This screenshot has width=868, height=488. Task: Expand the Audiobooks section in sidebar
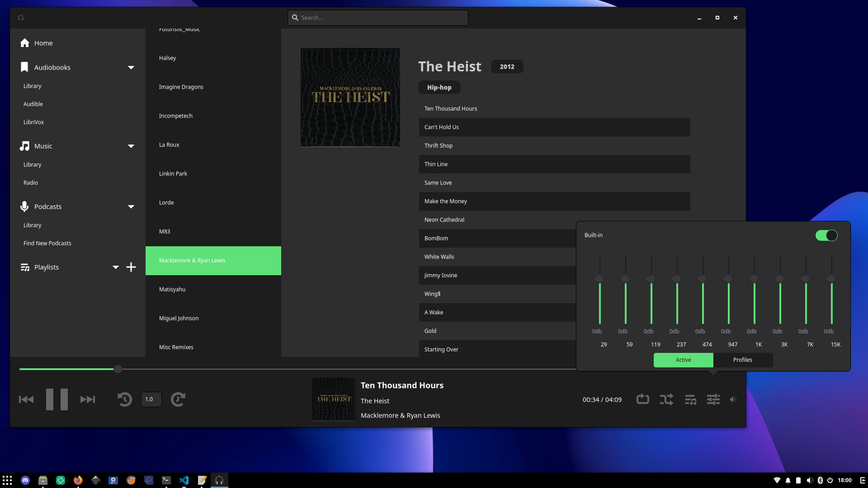coord(131,67)
